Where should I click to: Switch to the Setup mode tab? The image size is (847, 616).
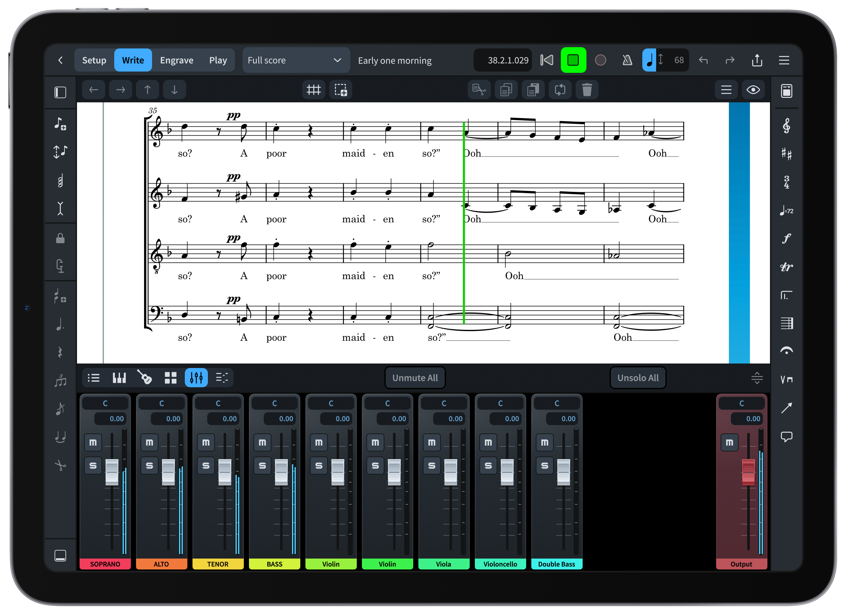coord(94,60)
